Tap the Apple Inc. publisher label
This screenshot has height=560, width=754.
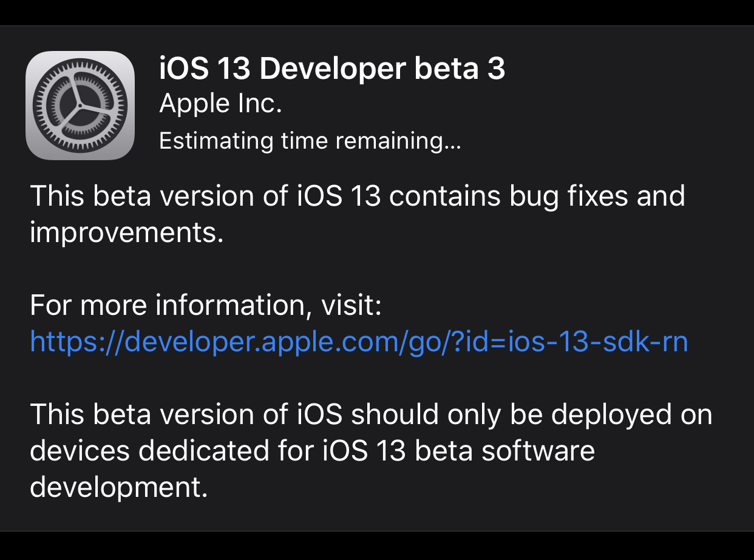pyautogui.click(x=220, y=104)
